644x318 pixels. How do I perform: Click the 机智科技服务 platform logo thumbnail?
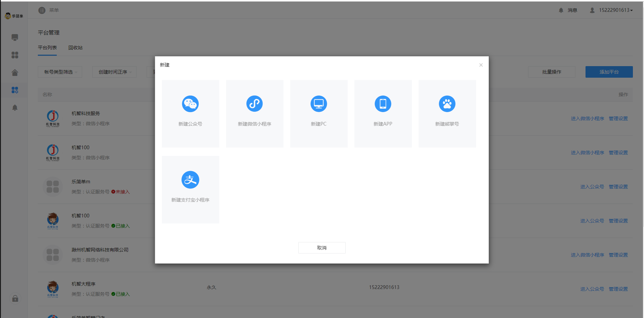pyautogui.click(x=53, y=118)
